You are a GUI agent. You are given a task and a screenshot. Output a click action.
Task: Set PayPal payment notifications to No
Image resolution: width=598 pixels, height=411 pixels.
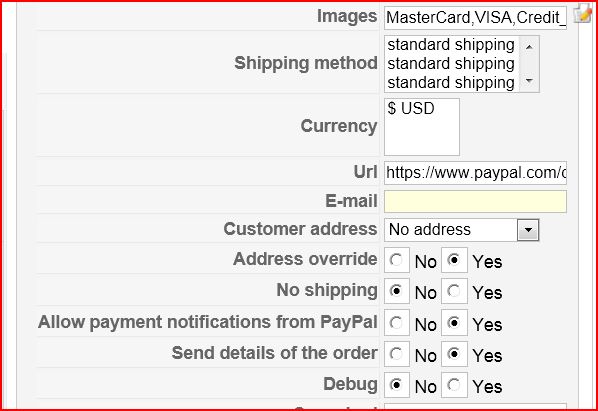397,323
